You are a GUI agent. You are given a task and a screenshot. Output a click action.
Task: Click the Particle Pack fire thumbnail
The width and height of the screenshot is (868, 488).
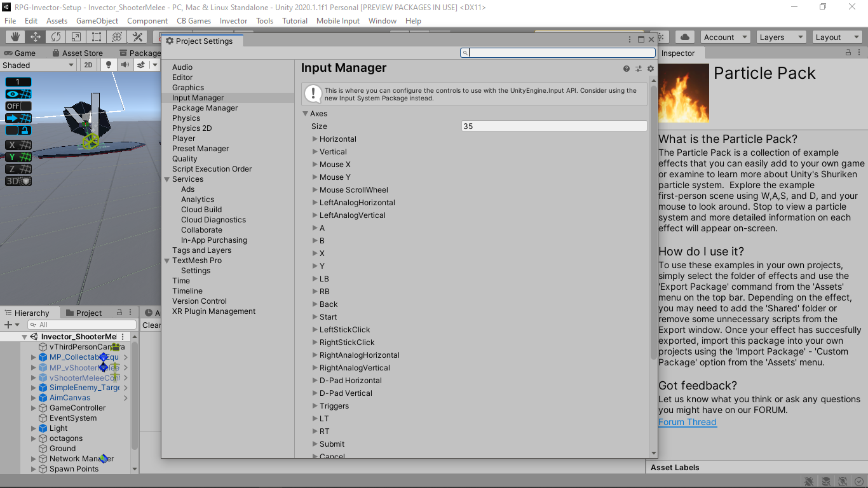[x=684, y=93]
